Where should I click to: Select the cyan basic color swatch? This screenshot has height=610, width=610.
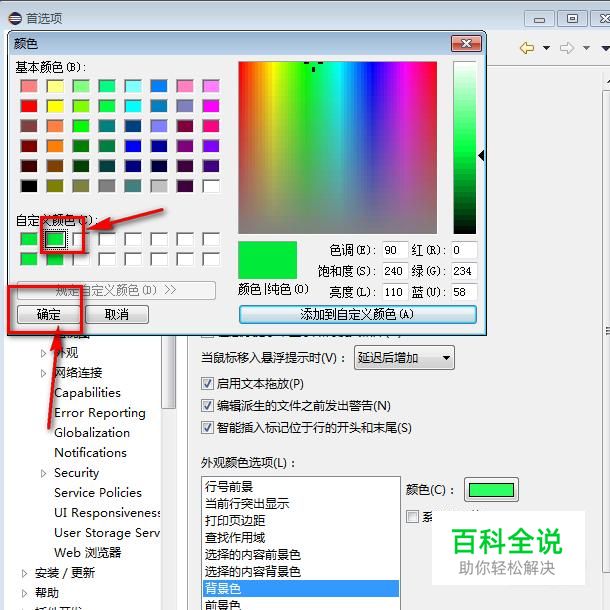tap(133, 105)
